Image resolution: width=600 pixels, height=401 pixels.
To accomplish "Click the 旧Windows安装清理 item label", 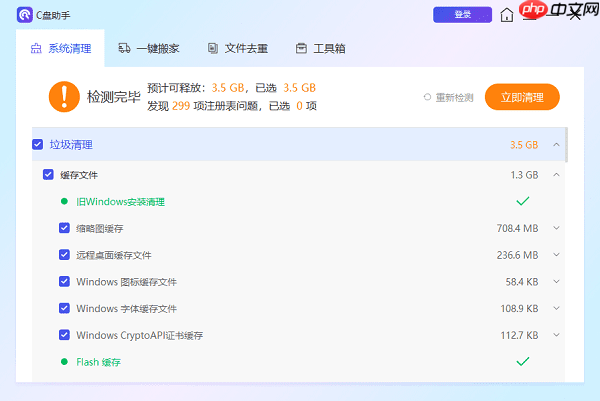I will (x=121, y=202).
